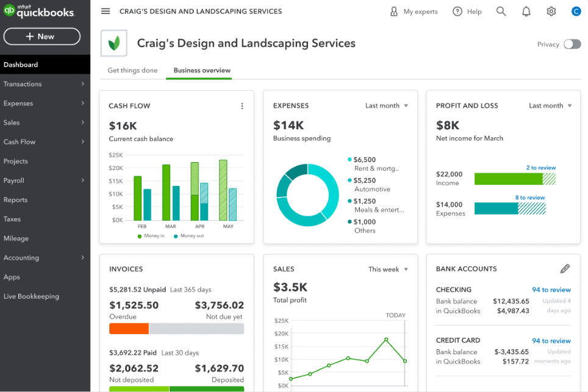Switch to Get things done tab
The image size is (588, 392).
coord(132,70)
